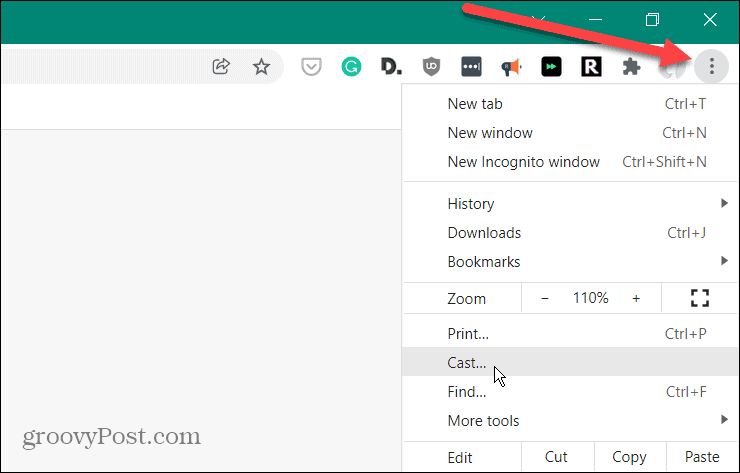The image size is (740, 473).
Task: Restore down the Chrome window
Action: (x=652, y=19)
